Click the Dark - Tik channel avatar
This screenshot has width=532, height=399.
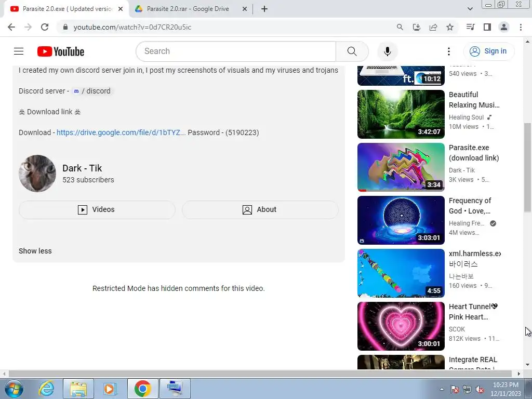click(x=37, y=174)
